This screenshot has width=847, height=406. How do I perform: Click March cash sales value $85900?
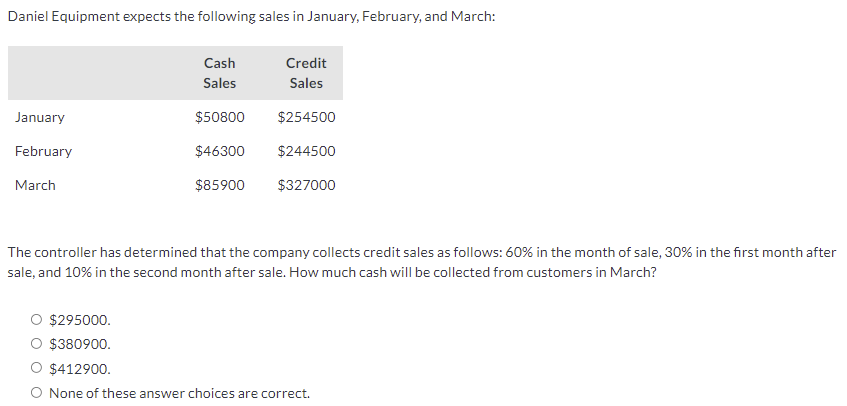[220, 185]
